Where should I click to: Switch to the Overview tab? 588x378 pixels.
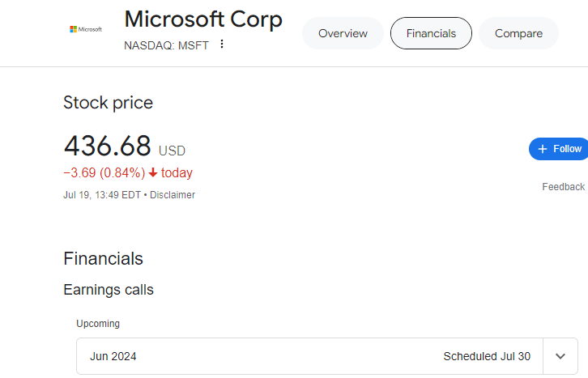click(343, 33)
